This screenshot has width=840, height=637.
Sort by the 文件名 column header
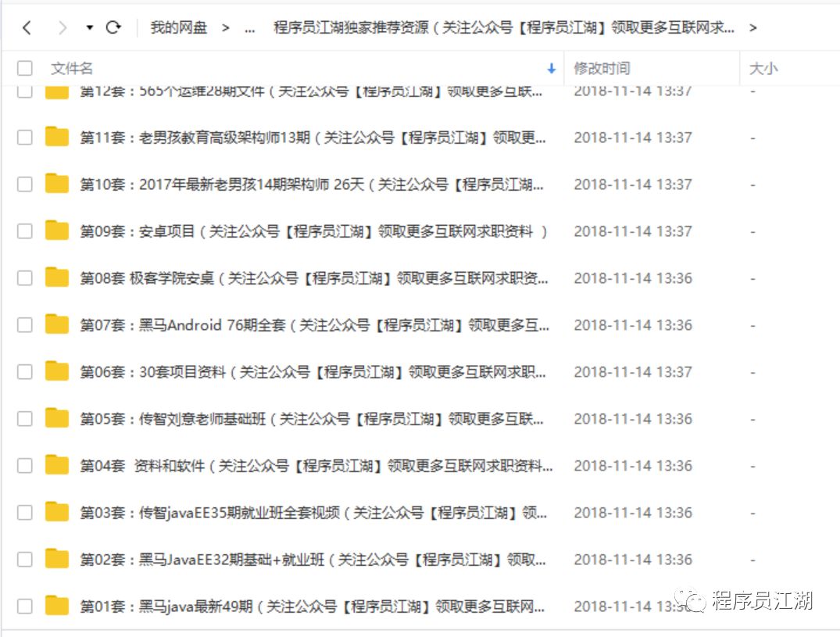pyautogui.click(x=72, y=68)
